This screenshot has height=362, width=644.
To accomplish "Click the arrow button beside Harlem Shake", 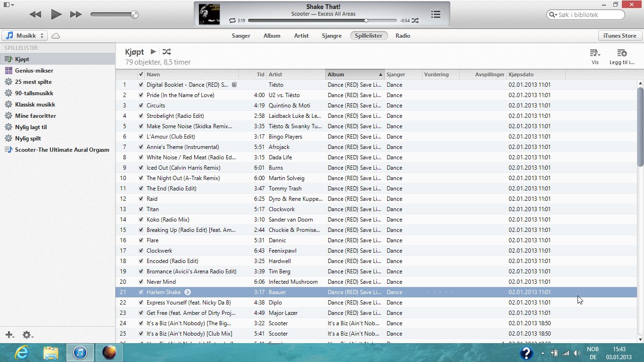I will pos(188,292).
